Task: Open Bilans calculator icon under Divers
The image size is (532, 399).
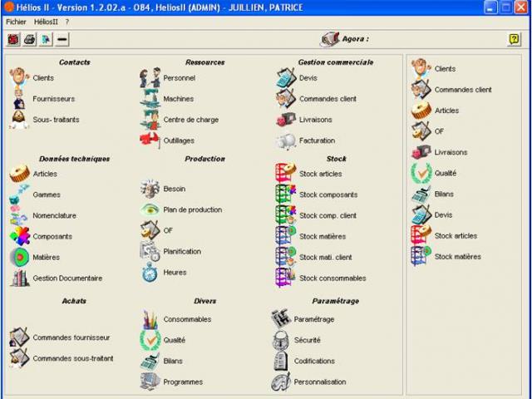Action: click(x=150, y=361)
